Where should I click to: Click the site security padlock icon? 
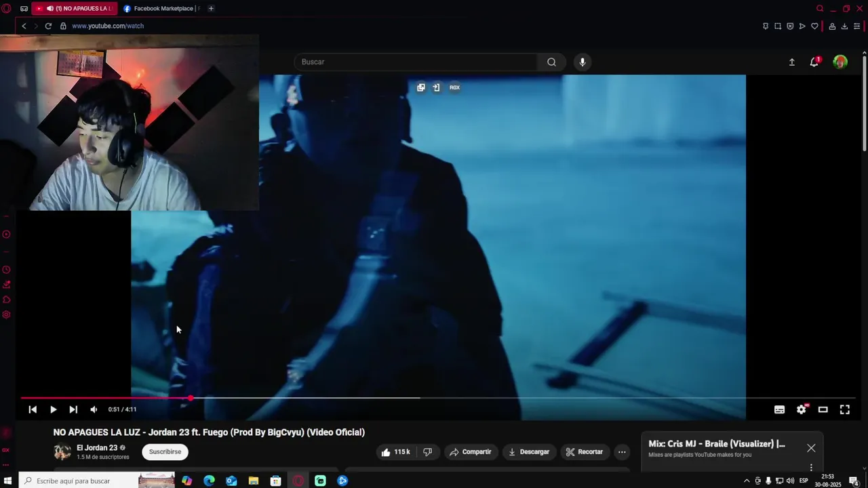63,26
